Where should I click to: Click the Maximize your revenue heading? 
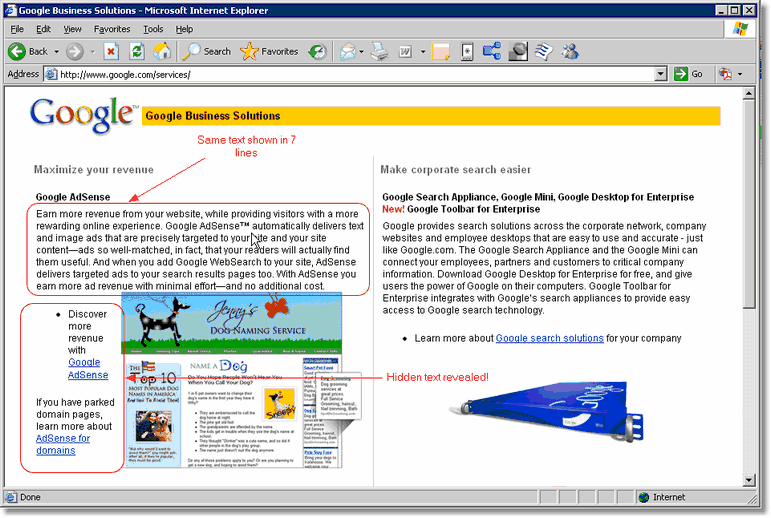pos(93,170)
